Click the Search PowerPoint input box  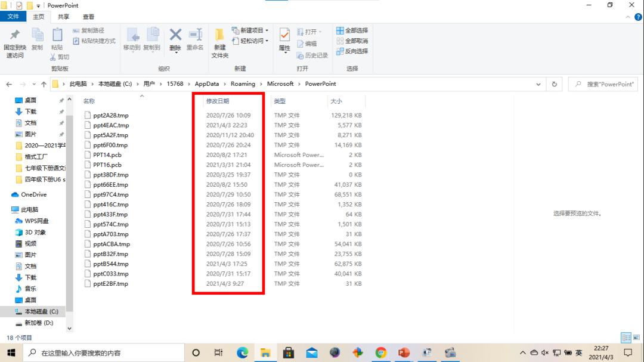603,84
